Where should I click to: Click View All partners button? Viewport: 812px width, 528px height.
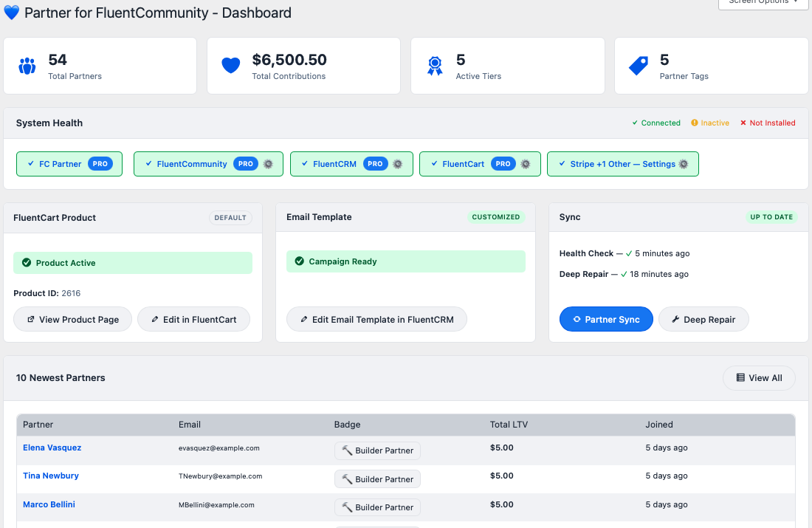(759, 378)
